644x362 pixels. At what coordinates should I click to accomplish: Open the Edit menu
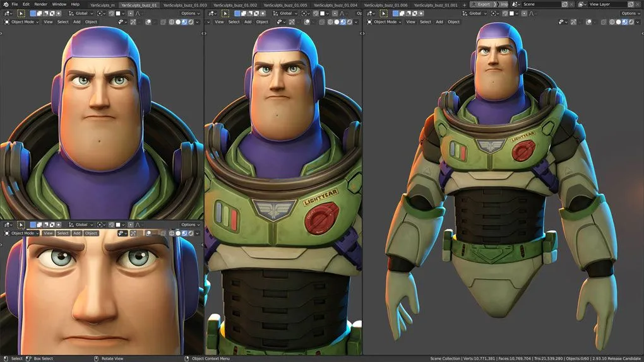[26, 4]
